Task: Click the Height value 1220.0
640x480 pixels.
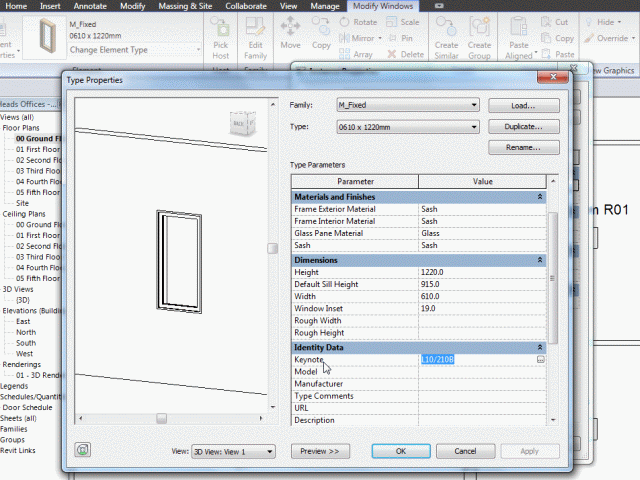Action: pyautogui.click(x=482, y=272)
